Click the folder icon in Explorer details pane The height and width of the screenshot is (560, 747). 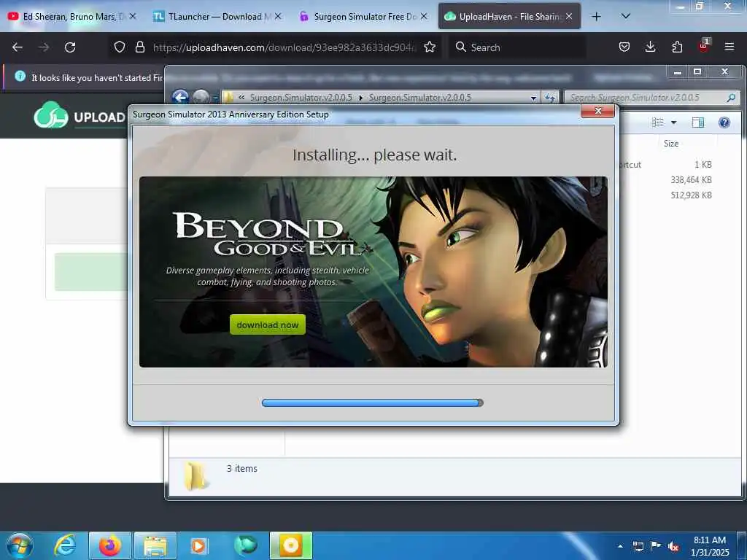click(x=196, y=475)
